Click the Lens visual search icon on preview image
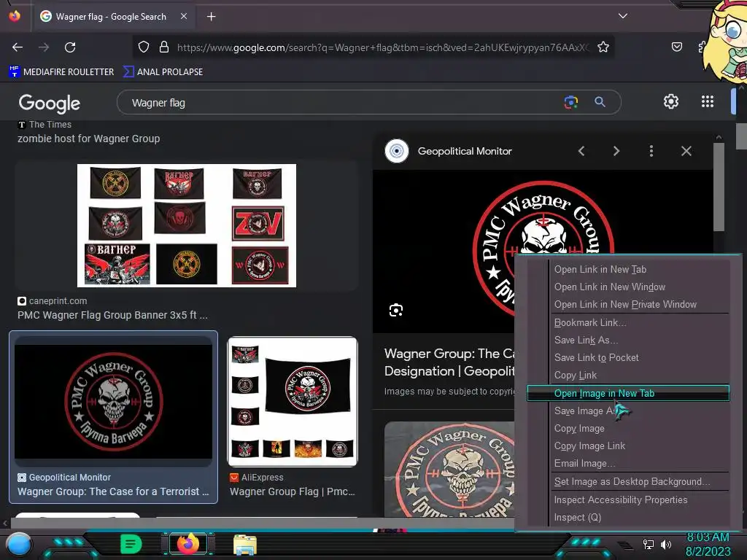Image resolution: width=747 pixels, height=560 pixels. (x=396, y=311)
